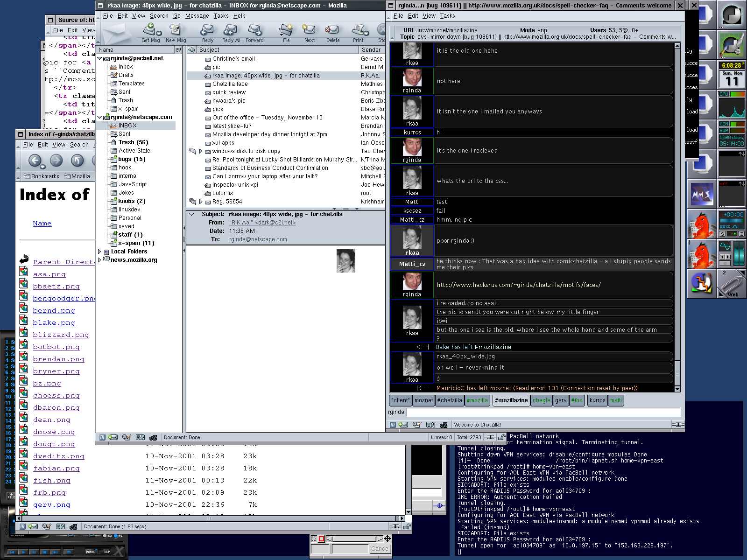Screen dimensions: 747x560
Task: Click the online/offline icon in mail status bar
Action: (490, 437)
